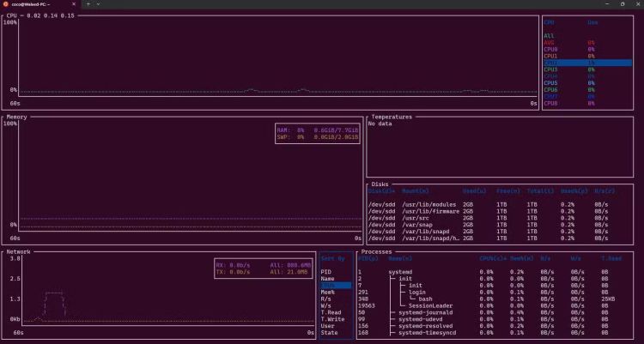Choose Mem% in the Sort By list
The height and width of the screenshot is (344, 644).
327,293
